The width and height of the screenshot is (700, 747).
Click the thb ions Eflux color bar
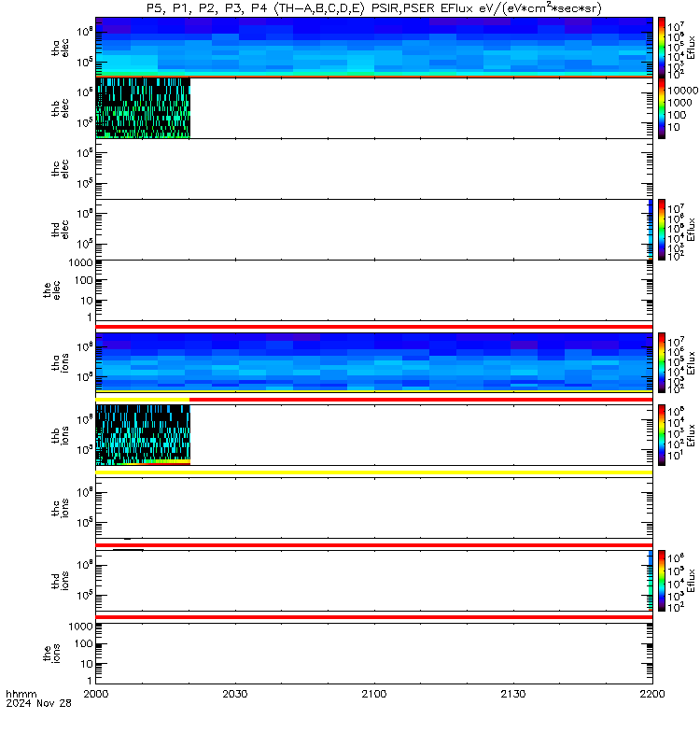tap(662, 435)
